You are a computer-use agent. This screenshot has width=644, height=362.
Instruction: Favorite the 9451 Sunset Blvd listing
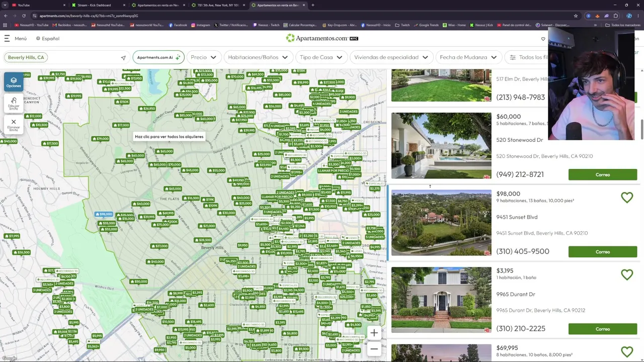pyautogui.click(x=627, y=198)
